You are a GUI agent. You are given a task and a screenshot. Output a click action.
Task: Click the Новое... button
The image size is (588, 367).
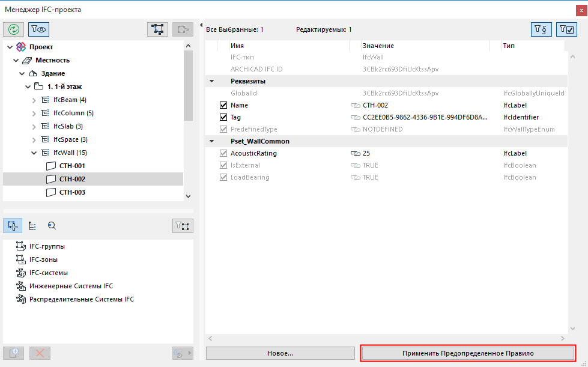pos(280,353)
